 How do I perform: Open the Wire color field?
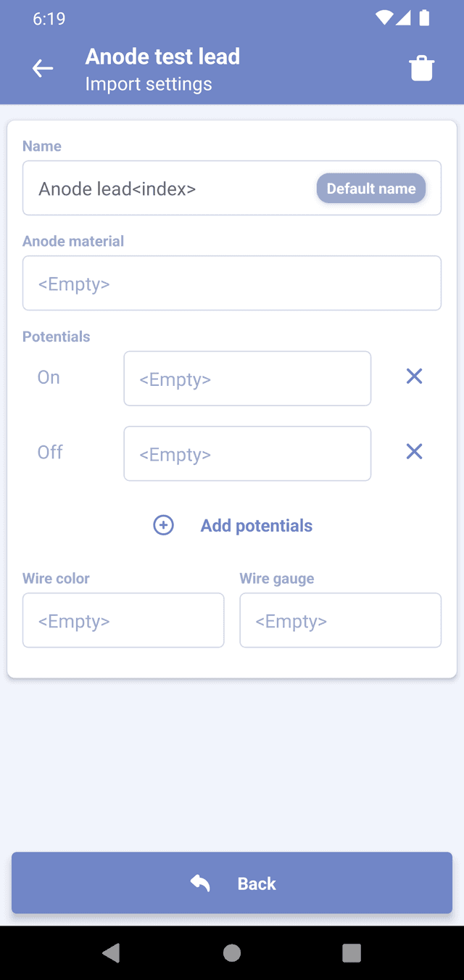[x=123, y=621]
